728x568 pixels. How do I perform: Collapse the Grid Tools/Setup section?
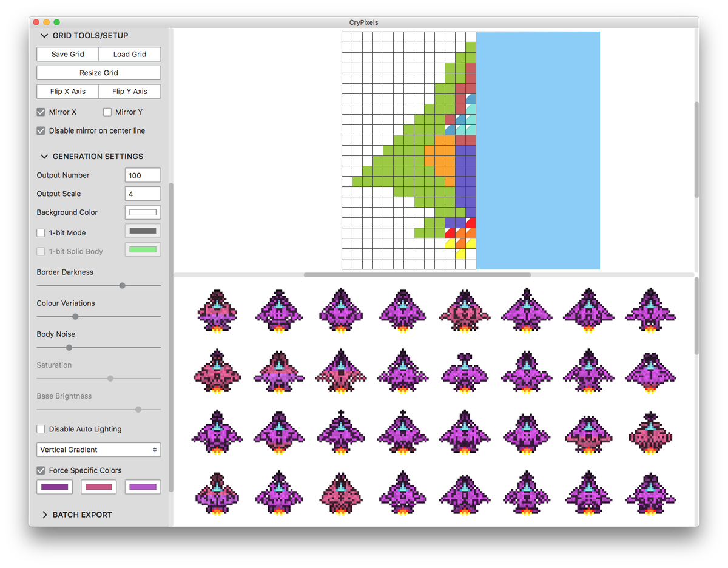44,36
